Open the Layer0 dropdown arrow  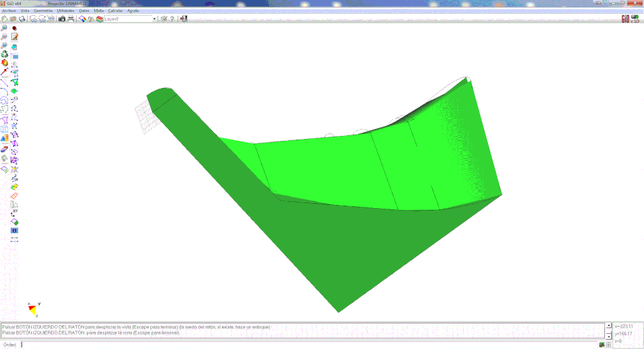click(x=154, y=19)
